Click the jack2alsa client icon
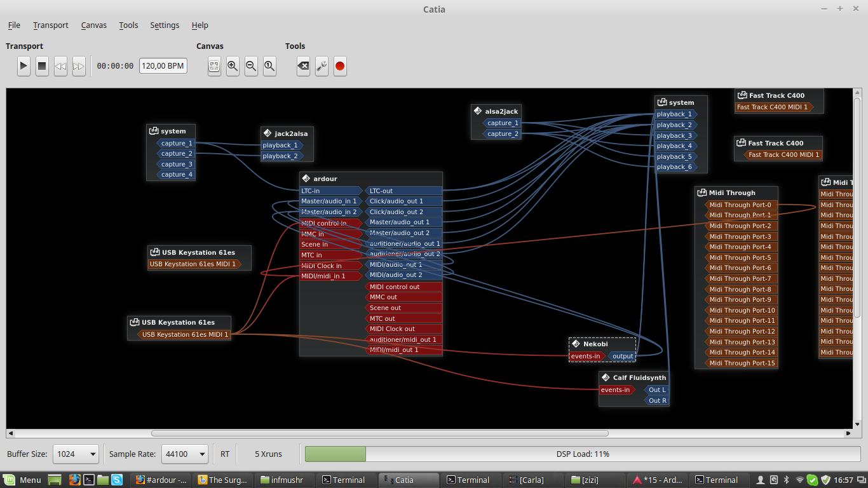This screenshot has height=488, width=868. pos(268,133)
